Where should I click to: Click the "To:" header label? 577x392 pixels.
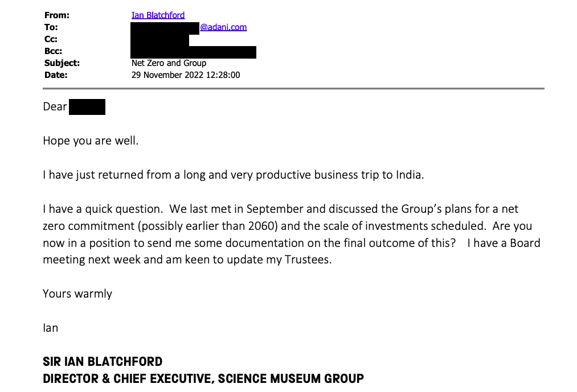51,27
